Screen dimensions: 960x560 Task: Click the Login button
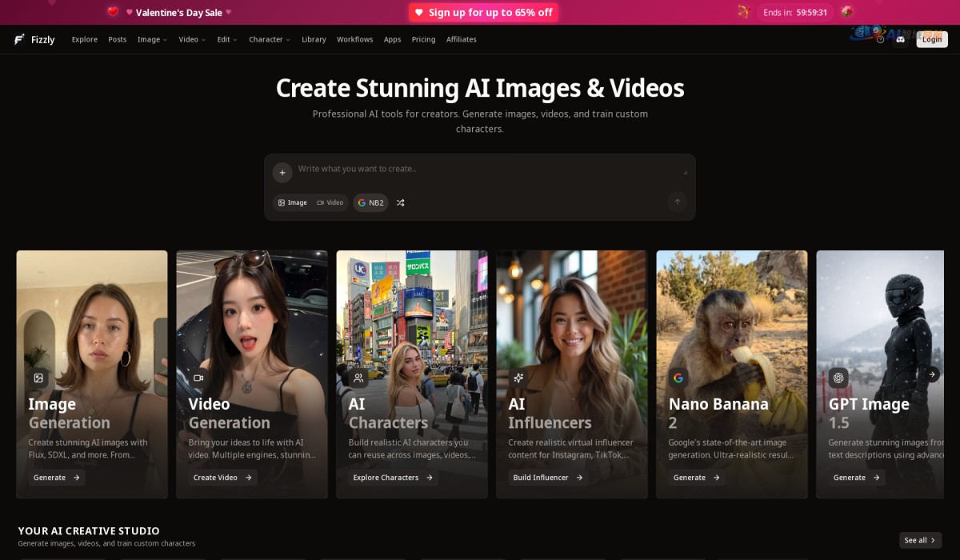click(x=932, y=39)
